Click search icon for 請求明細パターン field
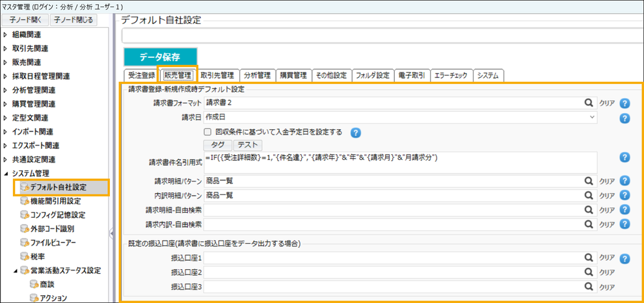 tap(589, 181)
